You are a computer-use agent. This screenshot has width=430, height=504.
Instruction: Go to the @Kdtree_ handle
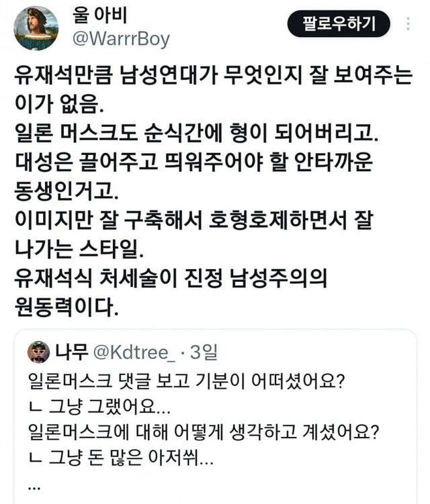[138, 352]
